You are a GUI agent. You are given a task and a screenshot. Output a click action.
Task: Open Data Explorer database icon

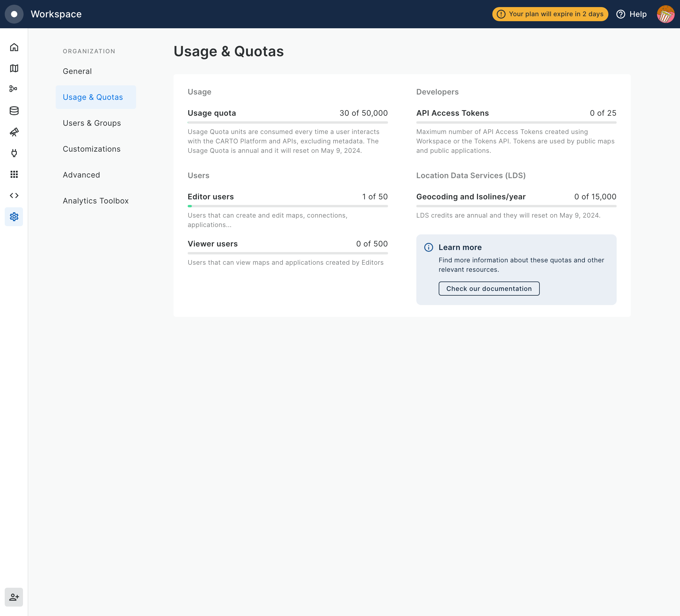click(14, 111)
